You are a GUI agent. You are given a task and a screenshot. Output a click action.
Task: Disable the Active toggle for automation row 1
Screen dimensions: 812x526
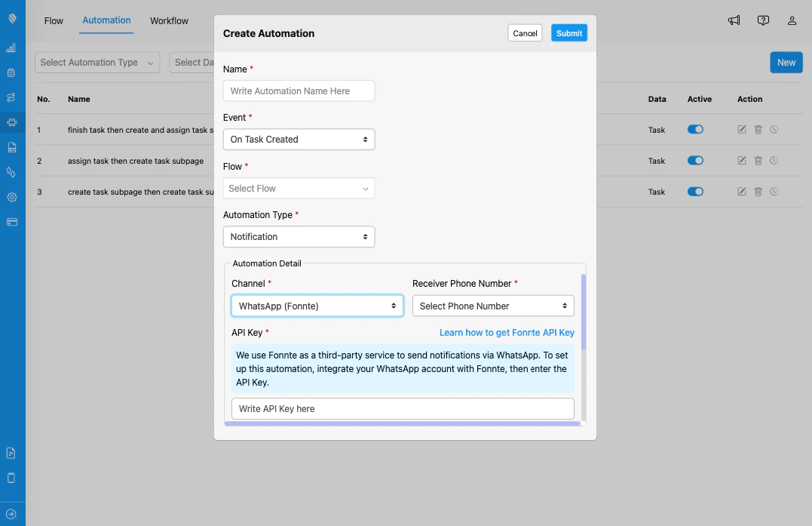pyautogui.click(x=694, y=129)
